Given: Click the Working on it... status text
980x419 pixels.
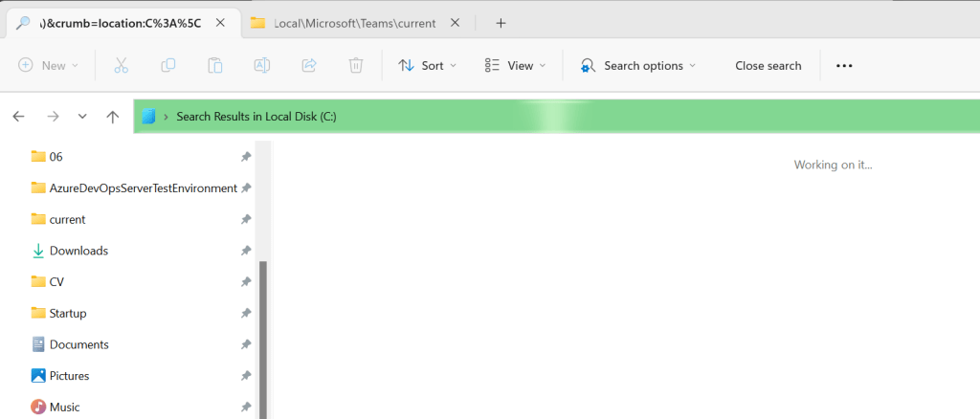Looking at the screenshot, I should 834,165.
